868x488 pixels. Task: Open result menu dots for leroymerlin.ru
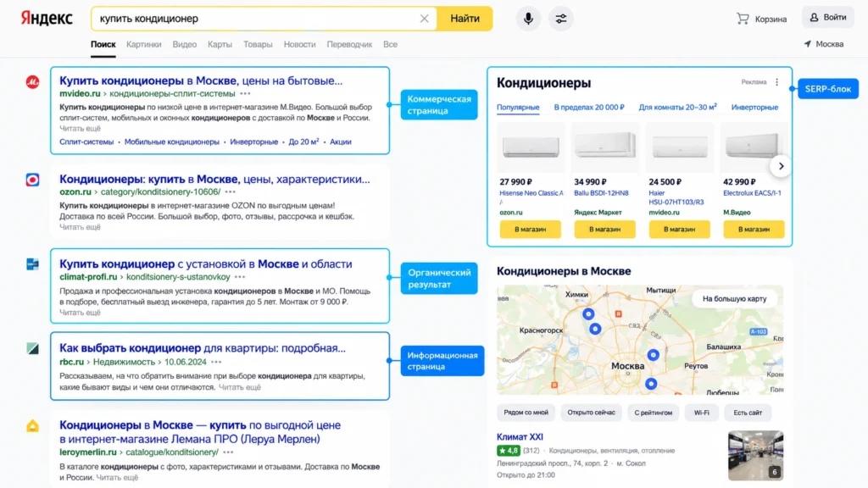pyautogui.click(x=228, y=452)
